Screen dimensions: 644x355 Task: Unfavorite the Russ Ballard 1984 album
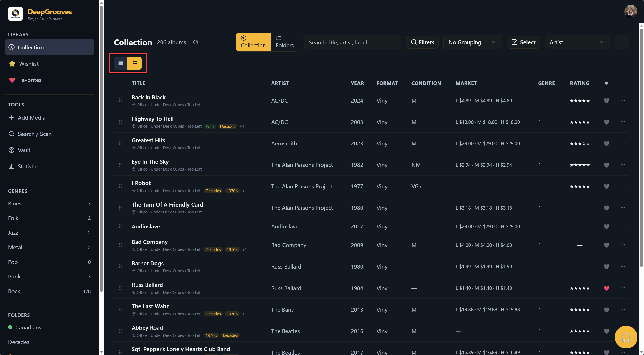coord(606,288)
